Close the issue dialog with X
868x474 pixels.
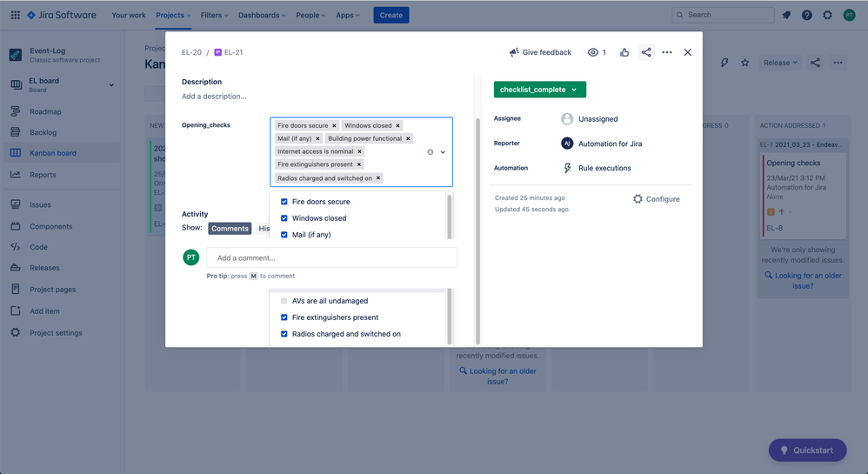pyautogui.click(x=688, y=52)
